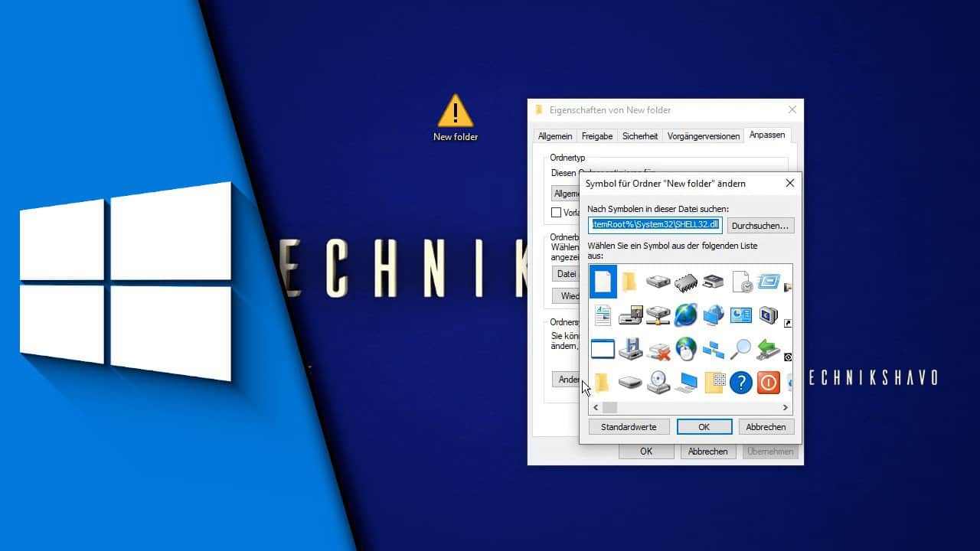This screenshot has width=980, height=551.
Task: Choose the text document icon
Action: tap(603, 315)
